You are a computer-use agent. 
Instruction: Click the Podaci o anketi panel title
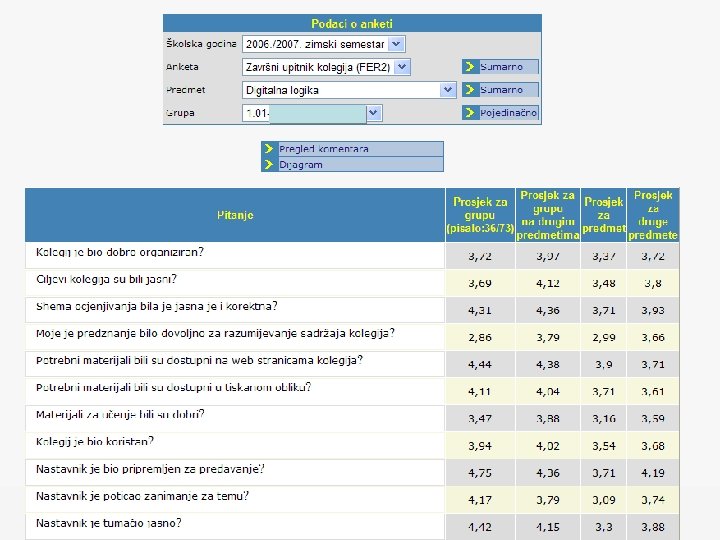click(x=352, y=23)
